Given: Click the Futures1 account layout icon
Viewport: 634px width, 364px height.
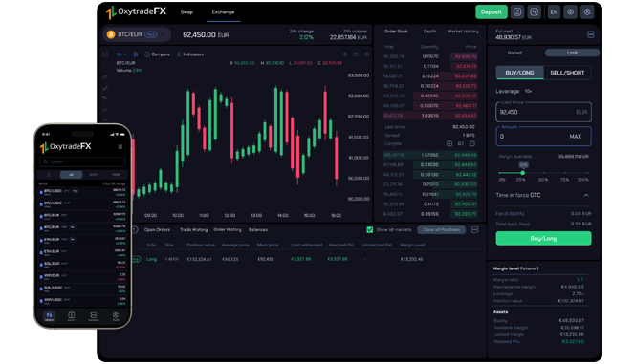Looking at the screenshot, I should [590, 34].
